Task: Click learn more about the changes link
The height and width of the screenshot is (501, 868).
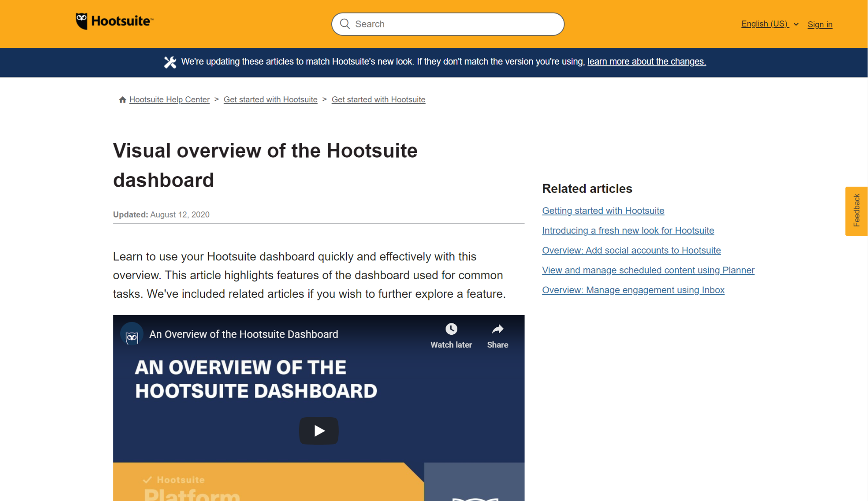Action: [x=646, y=62]
